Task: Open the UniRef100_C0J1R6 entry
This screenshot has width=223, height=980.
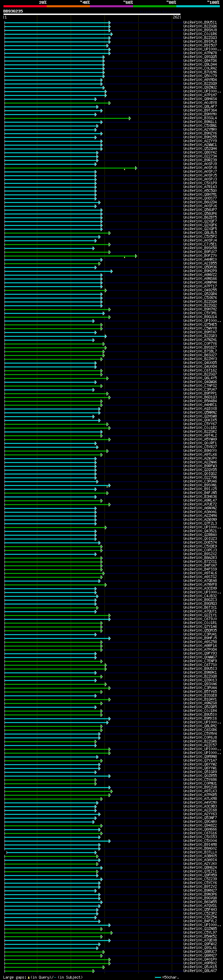Action: coord(200,34)
